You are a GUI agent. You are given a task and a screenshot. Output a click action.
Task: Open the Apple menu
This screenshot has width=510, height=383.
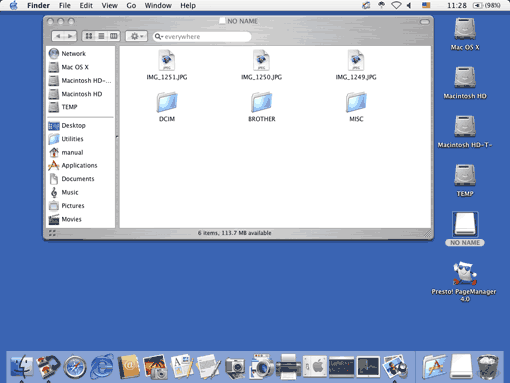click(14, 5)
